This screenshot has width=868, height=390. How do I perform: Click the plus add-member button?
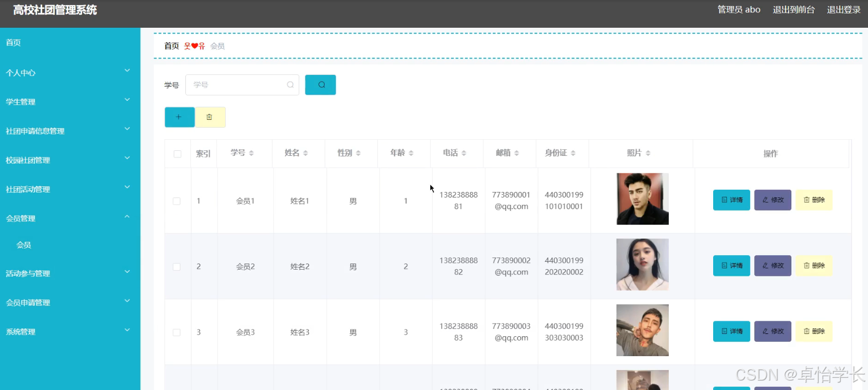[x=179, y=117]
